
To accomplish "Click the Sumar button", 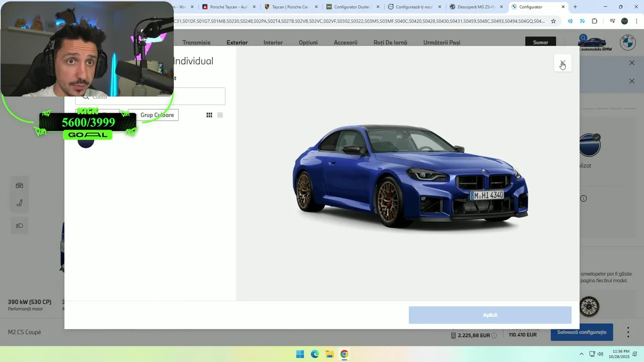I will [x=540, y=42].
